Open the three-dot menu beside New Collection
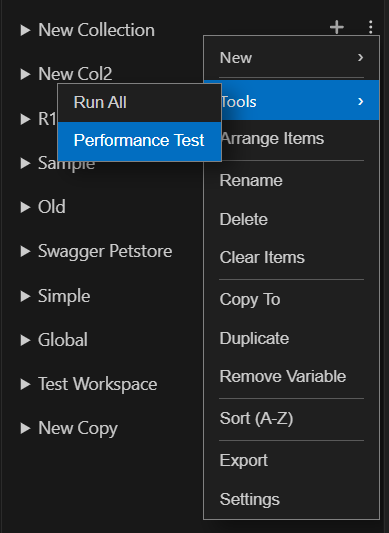 click(x=371, y=27)
